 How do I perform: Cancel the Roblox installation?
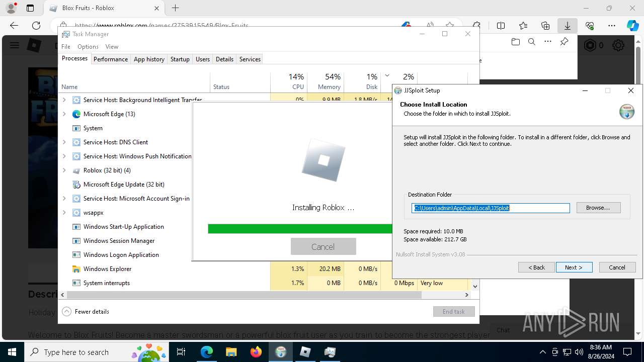point(323,247)
